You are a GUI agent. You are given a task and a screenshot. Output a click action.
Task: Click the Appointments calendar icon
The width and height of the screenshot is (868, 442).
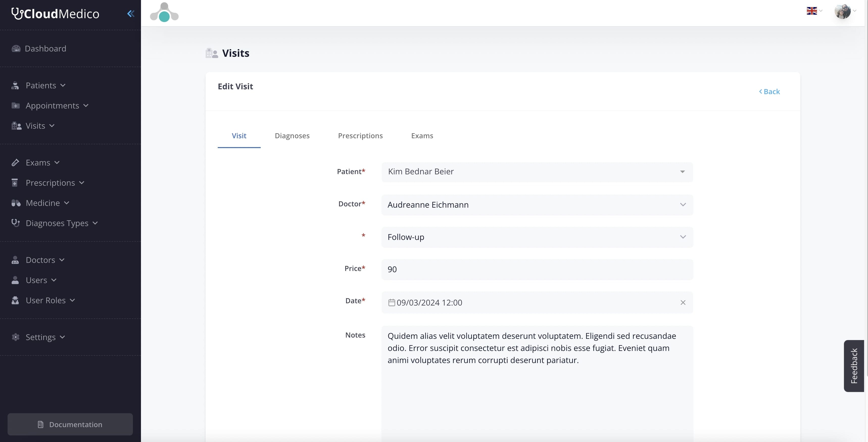point(16,105)
